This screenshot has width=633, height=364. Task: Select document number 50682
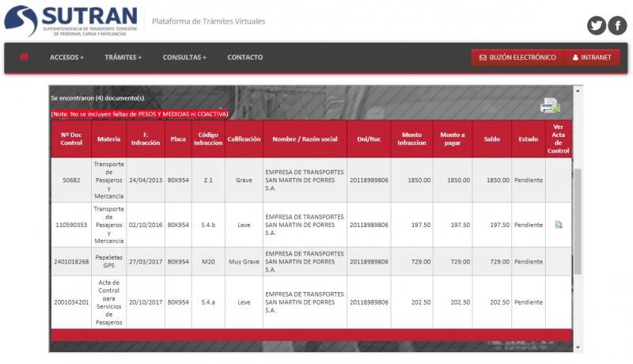click(x=71, y=180)
